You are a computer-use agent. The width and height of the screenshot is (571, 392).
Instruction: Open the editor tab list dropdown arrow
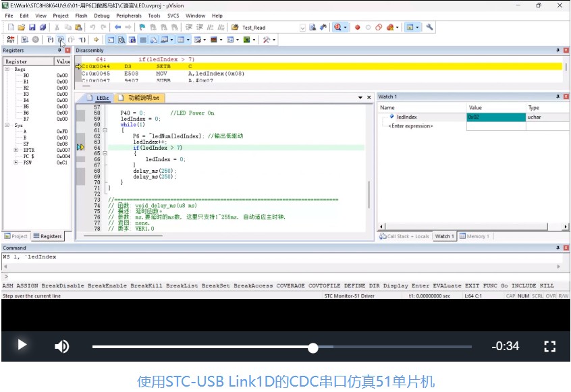coord(360,98)
